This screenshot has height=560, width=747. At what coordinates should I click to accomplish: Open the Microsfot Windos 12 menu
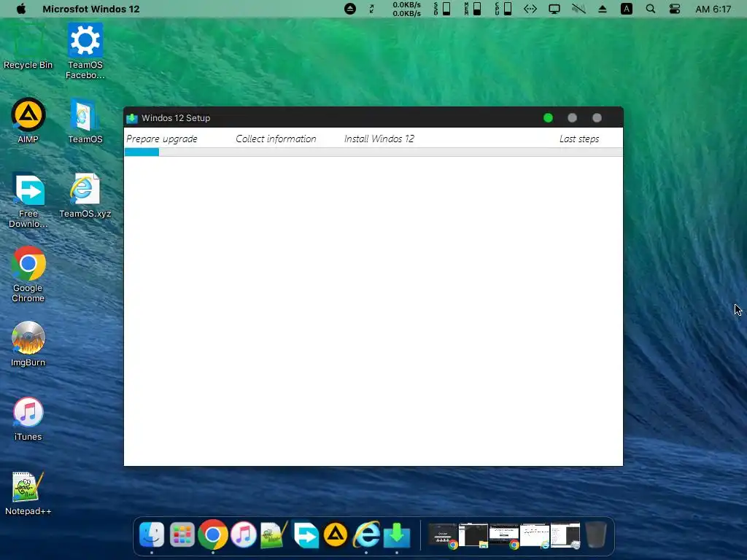pos(91,9)
